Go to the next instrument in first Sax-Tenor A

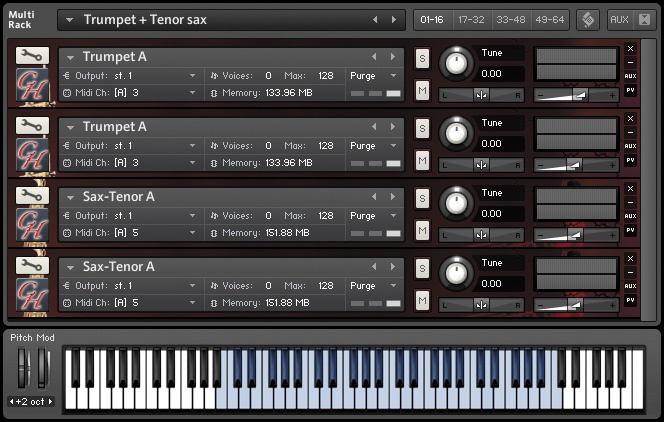coord(393,196)
